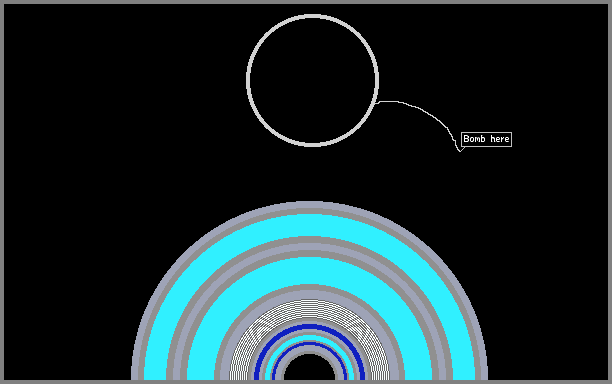Click the widest outer cyan ring
Image resolution: width=612 pixels, height=384 pixels.
[310, 225]
